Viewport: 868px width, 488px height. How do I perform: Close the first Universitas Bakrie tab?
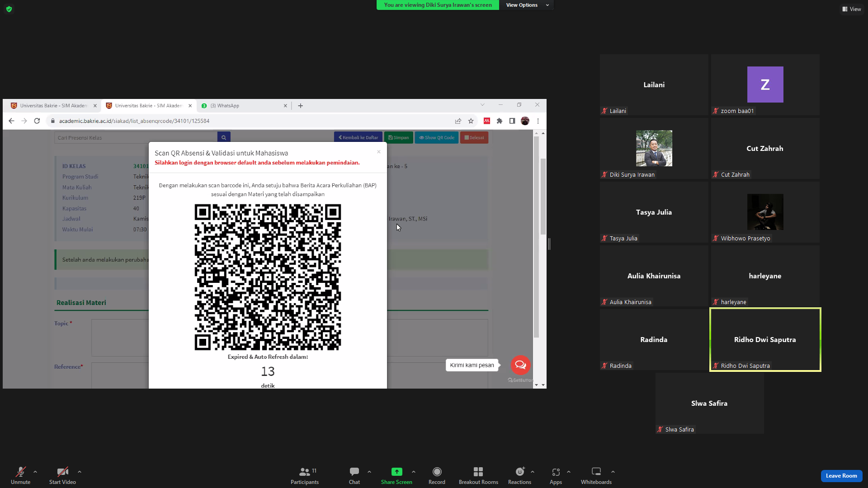tap(95, 106)
